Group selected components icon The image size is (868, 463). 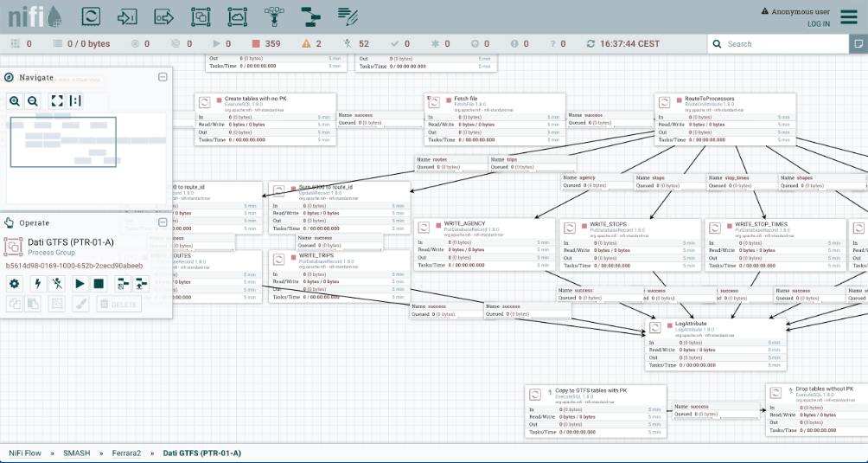[x=56, y=304]
